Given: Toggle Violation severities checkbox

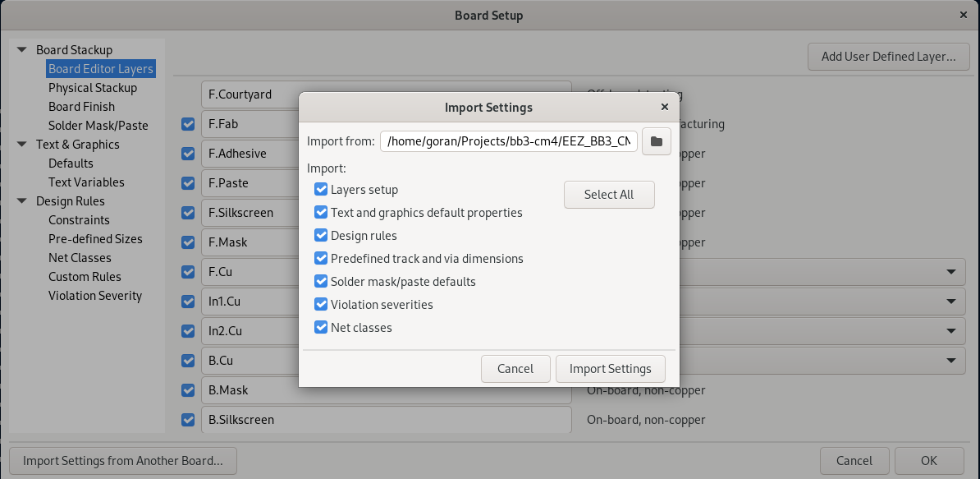Looking at the screenshot, I should point(321,305).
